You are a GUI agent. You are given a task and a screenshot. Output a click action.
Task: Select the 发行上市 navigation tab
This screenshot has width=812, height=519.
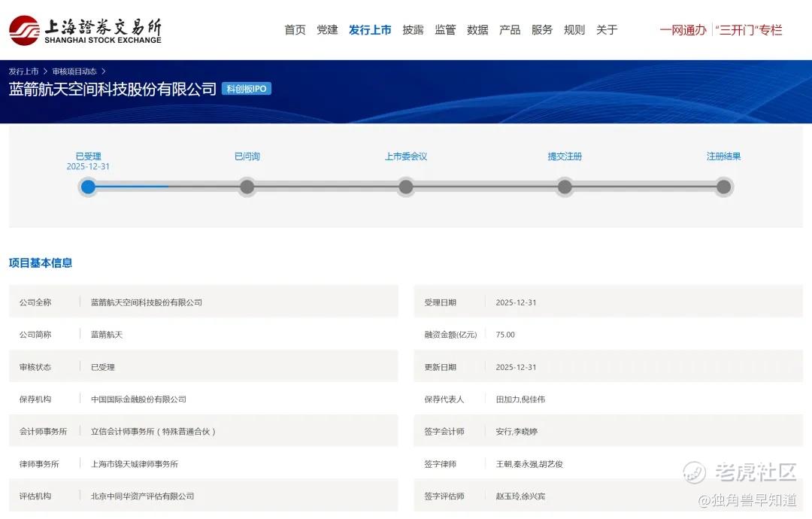tap(370, 30)
